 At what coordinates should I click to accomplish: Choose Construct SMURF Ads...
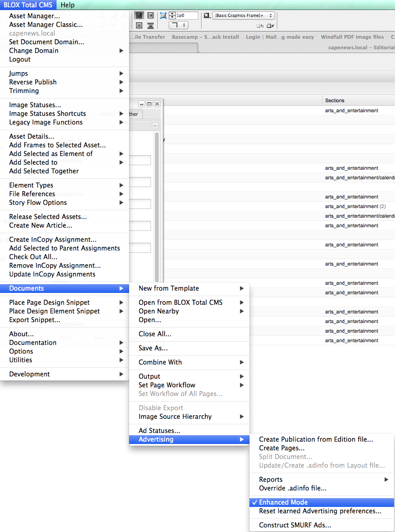coord(322,525)
